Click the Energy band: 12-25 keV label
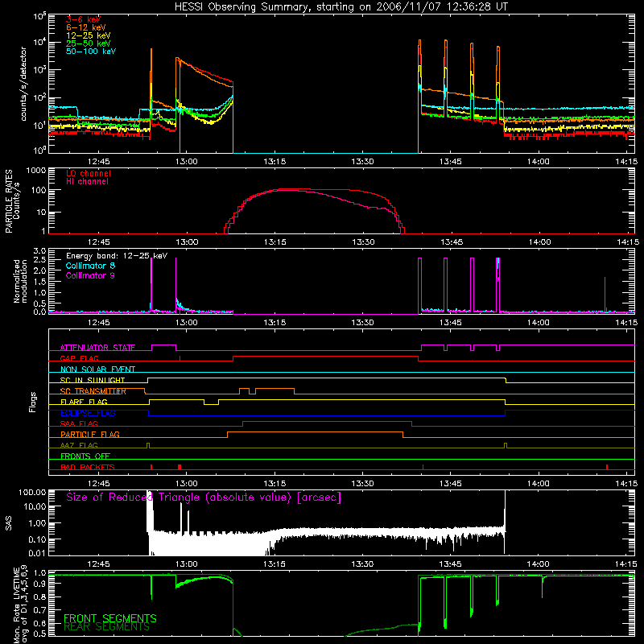 click(x=117, y=256)
